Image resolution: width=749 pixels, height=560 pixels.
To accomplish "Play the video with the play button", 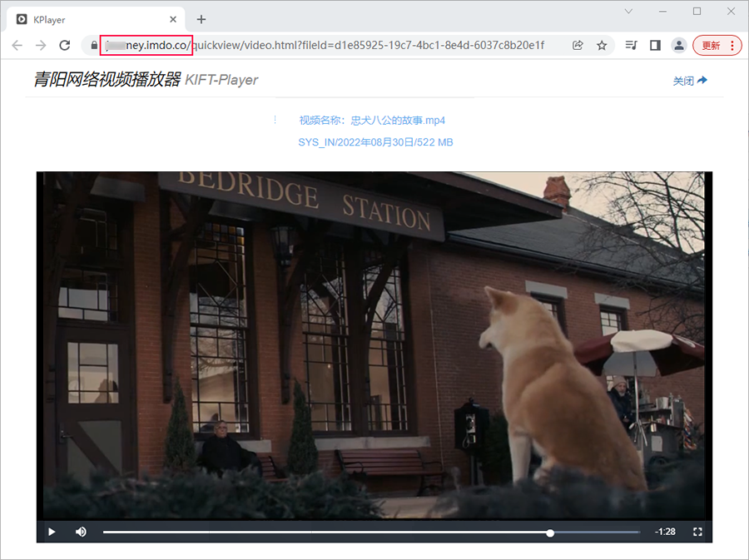I will pyautogui.click(x=52, y=532).
